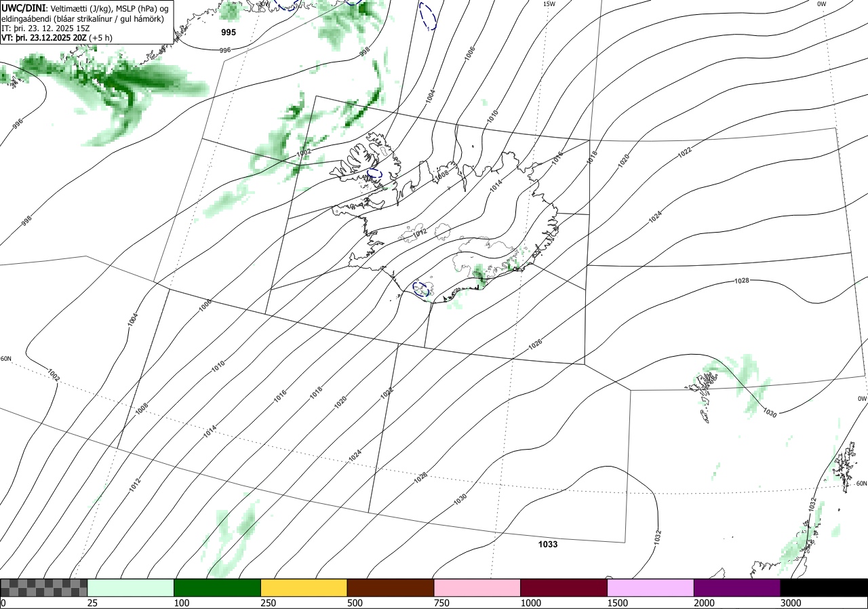
Task: Click the legend scale value '3000'
Action: click(791, 603)
